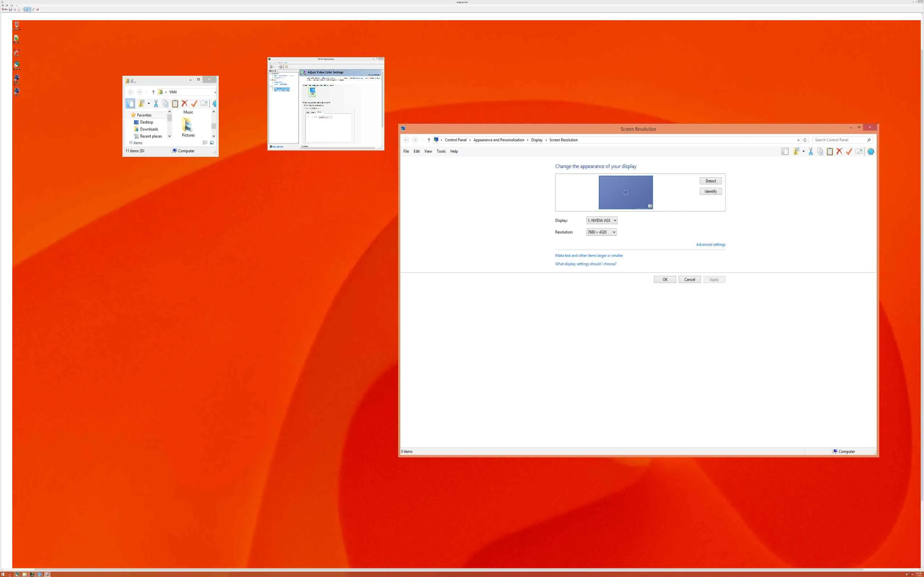The width and height of the screenshot is (924, 577).
Task: Open the Tools menu
Action: (441, 151)
